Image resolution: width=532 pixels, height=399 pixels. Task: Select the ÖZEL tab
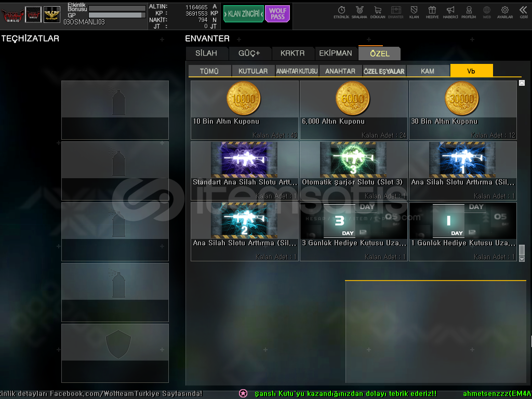(380, 54)
